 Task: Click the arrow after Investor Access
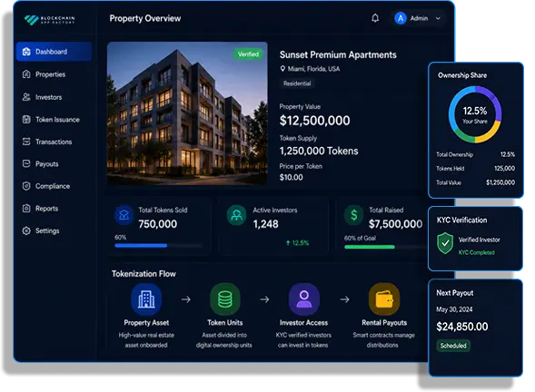tap(344, 299)
